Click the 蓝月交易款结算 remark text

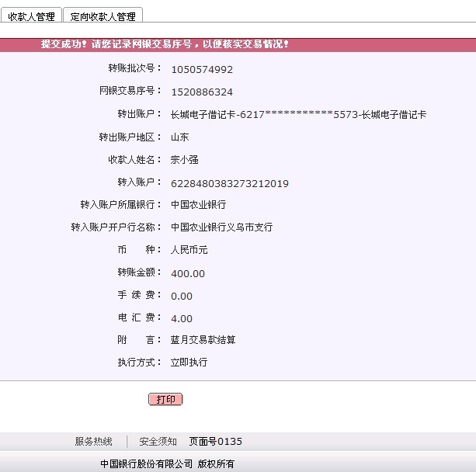click(x=203, y=340)
